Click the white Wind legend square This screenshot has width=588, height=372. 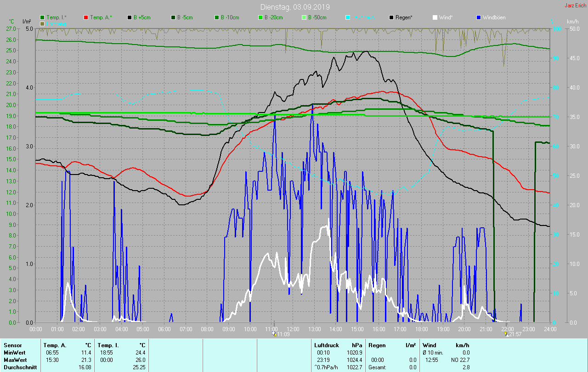coord(435,17)
